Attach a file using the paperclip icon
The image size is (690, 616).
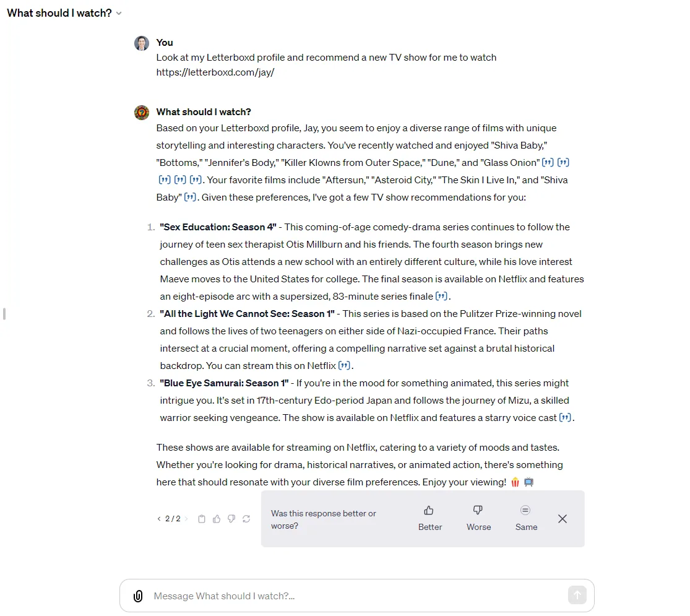pos(138,596)
